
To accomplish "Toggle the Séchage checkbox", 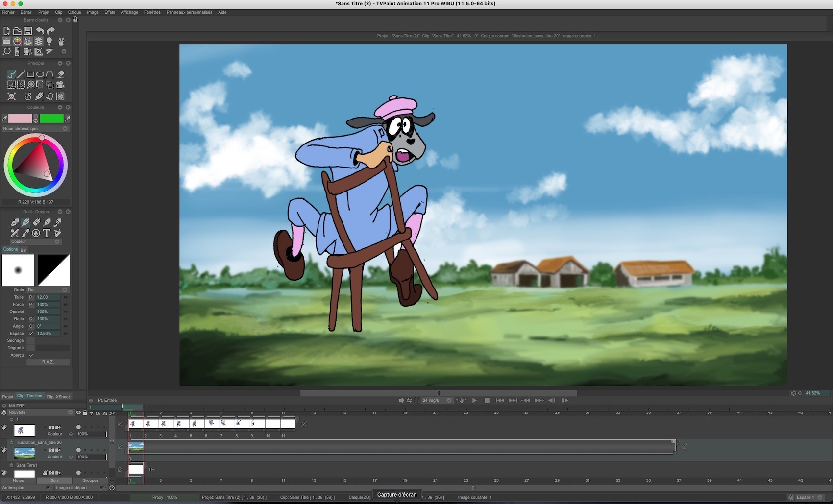I will pyautogui.click(x=31, y=340).
